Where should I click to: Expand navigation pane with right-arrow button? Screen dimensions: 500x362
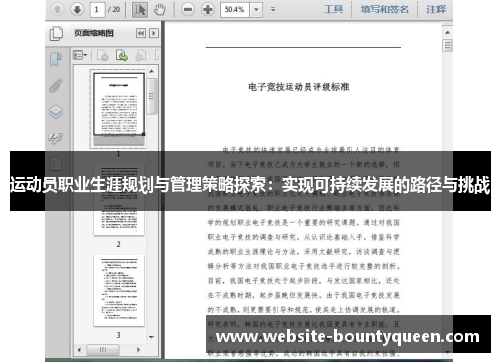coord(154,33)
